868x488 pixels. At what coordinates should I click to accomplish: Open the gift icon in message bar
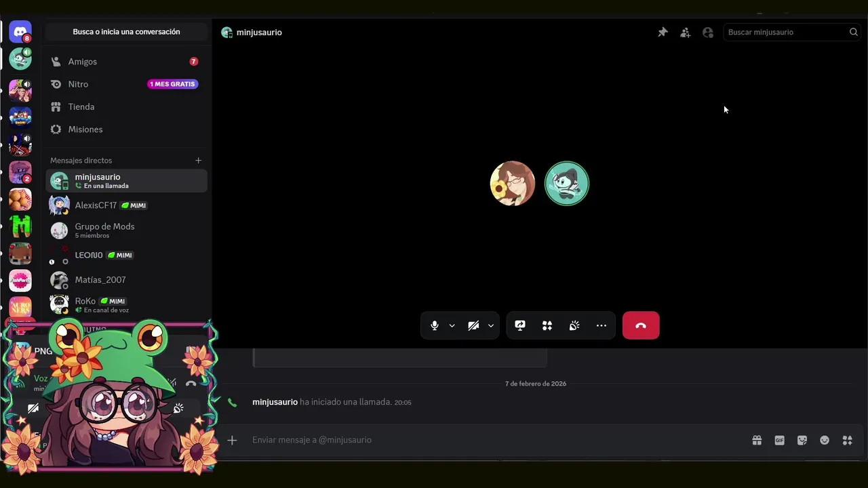point(757,440)
